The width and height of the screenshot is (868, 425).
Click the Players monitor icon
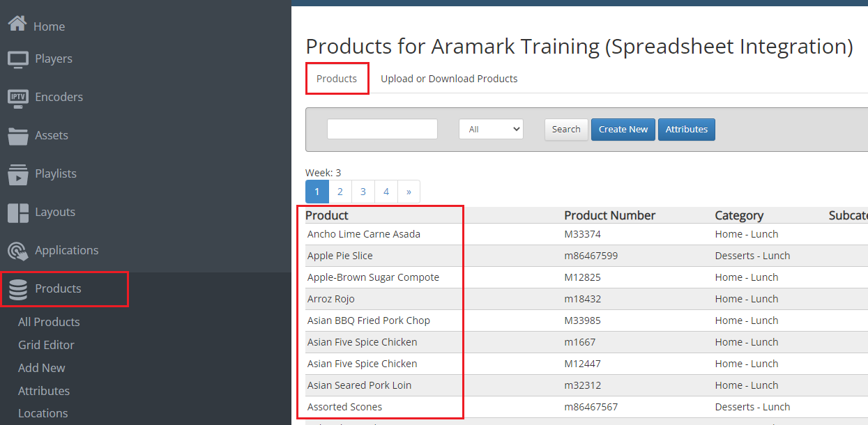tap(17, 59)
